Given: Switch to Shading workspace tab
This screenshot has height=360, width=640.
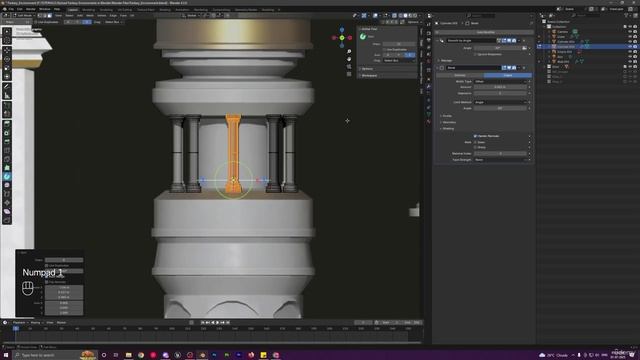Looking at the screenshot, I should [165, 9].
